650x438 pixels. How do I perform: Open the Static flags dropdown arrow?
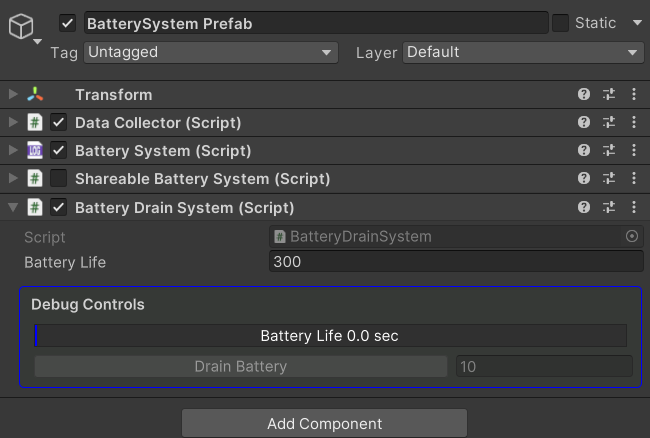point(637,23)
